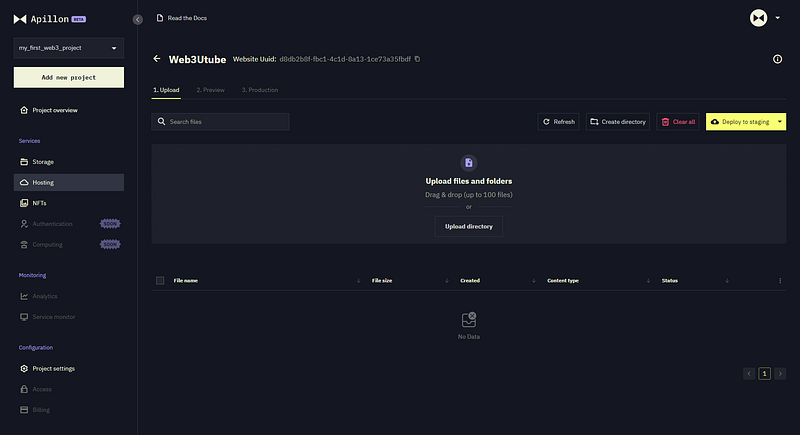Sort by Status column arrow
Viewport: 800px width, 435px height.
click(x=727, y=280)
